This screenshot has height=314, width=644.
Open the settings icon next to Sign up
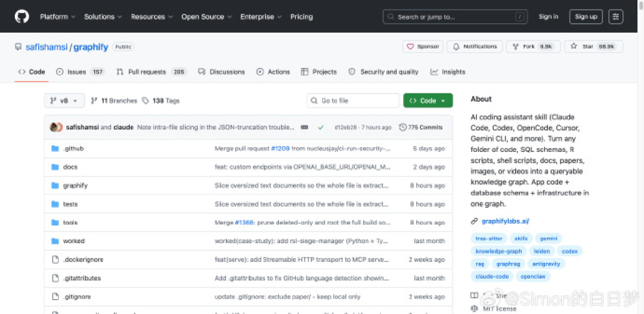615,17
